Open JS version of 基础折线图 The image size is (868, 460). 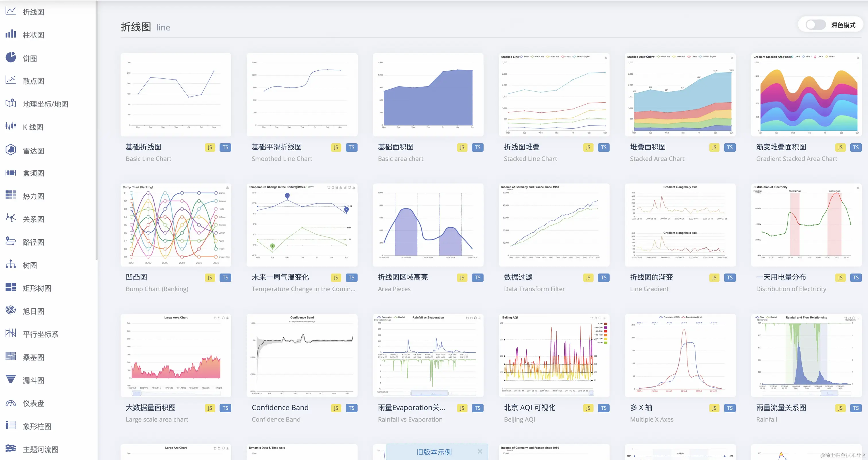[x=210, y=147]
